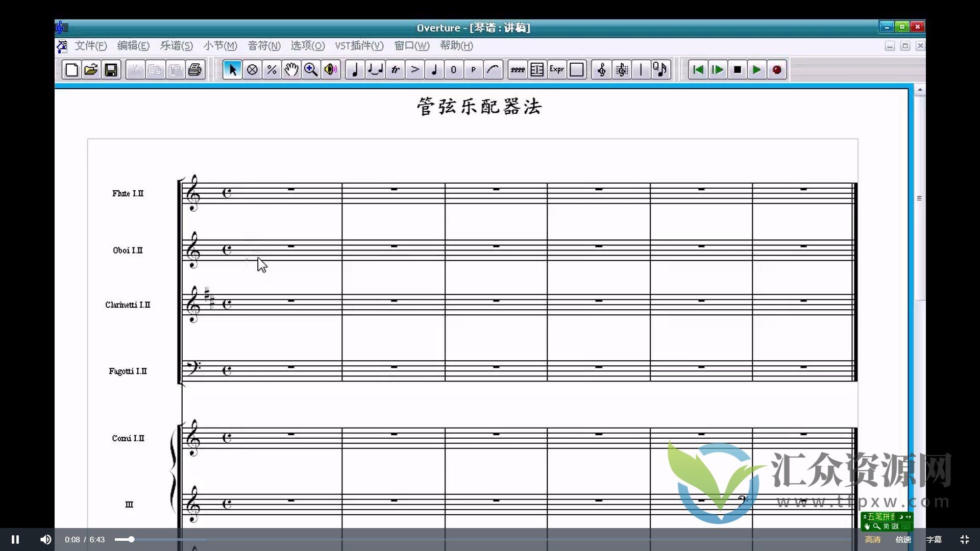
Task: Open the trill ornament palette
Action: (396, 70)
